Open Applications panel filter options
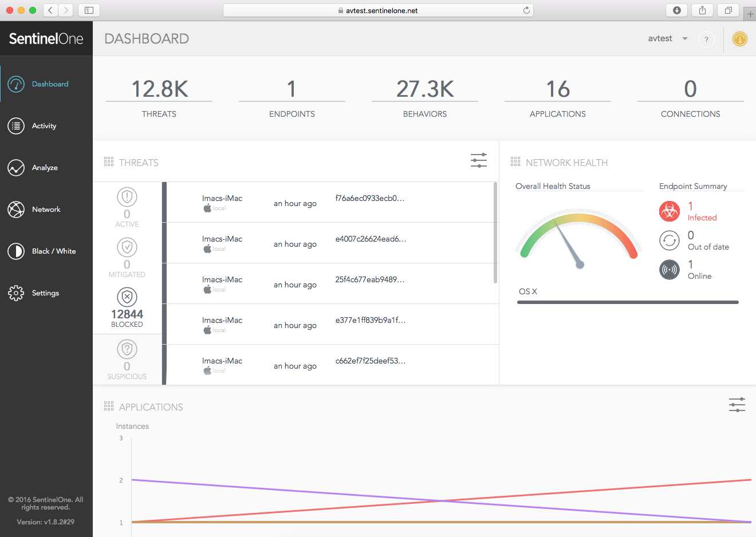The width and height of the screenshot is (756, 537). 737,405
